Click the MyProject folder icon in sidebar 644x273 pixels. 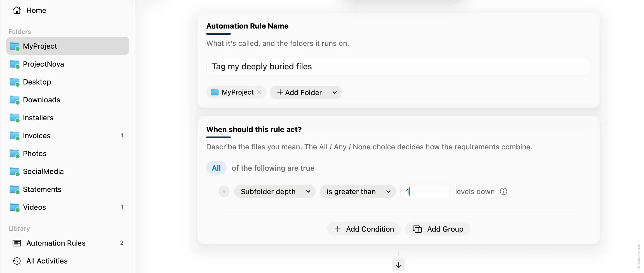(15, 46)
